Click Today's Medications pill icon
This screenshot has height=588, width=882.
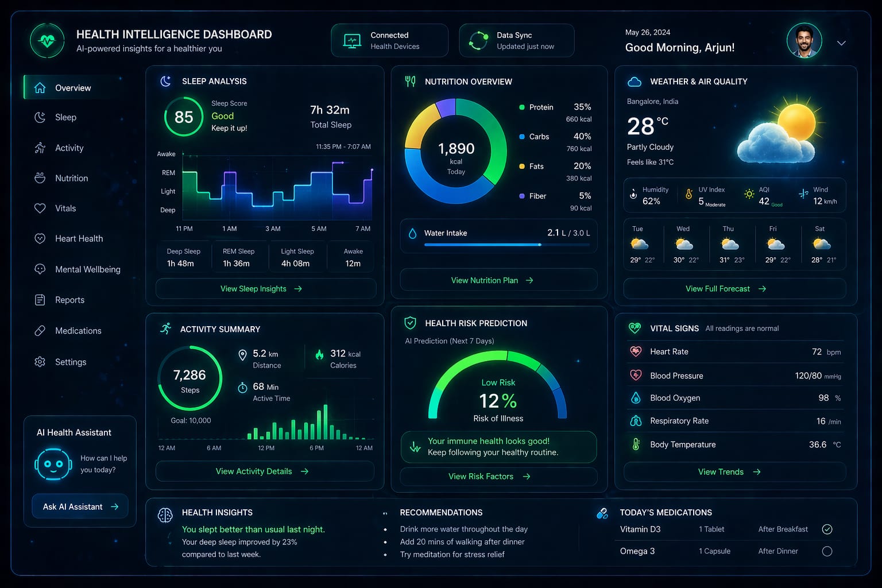pyautogui.click(x=602, y=513)
